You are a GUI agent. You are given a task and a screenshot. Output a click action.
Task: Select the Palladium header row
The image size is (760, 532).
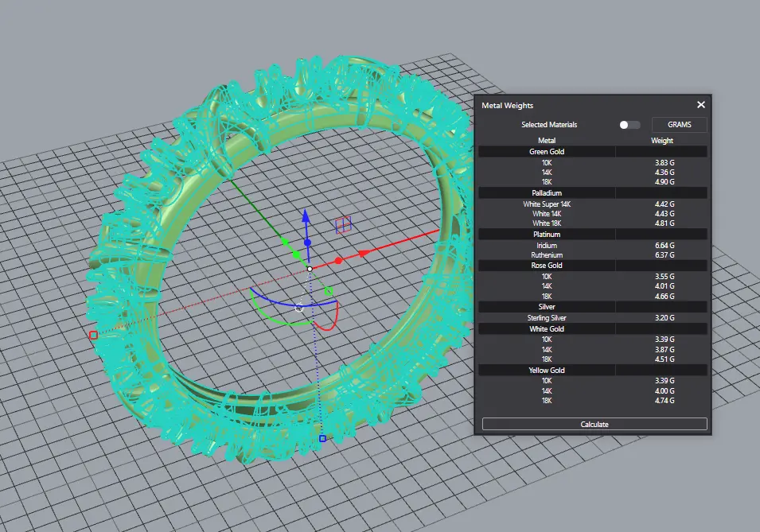click(x=593, y=192)
